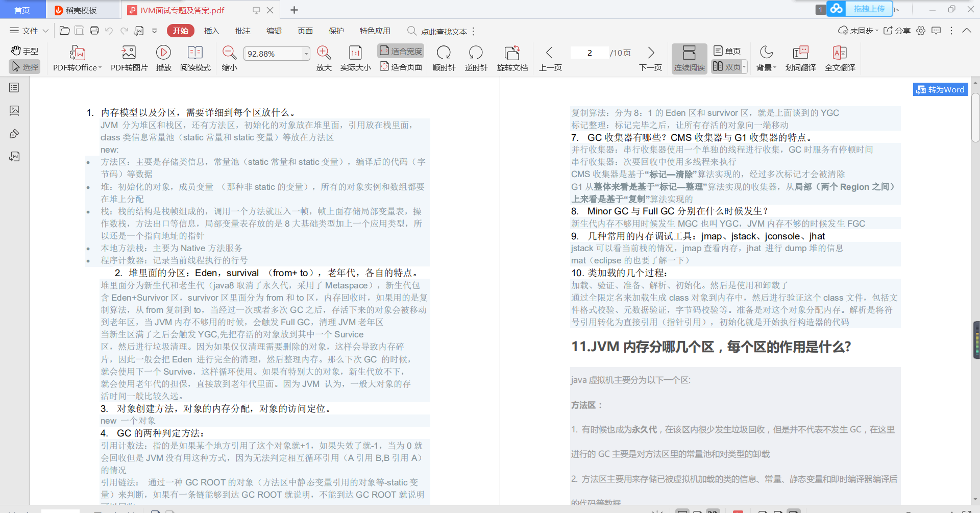The width and height of the screenshot is (980, 513).
Task: Open more options dots beside search box
Action: (474, 31)
